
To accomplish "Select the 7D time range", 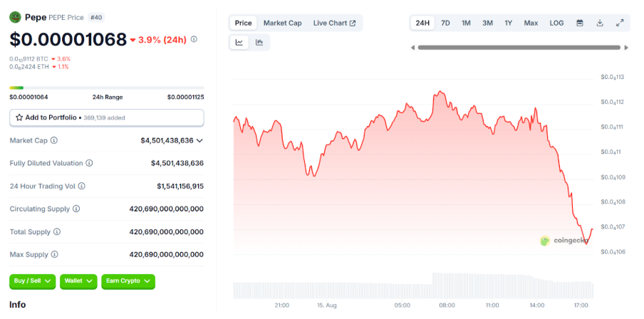I will coord(445,23).
